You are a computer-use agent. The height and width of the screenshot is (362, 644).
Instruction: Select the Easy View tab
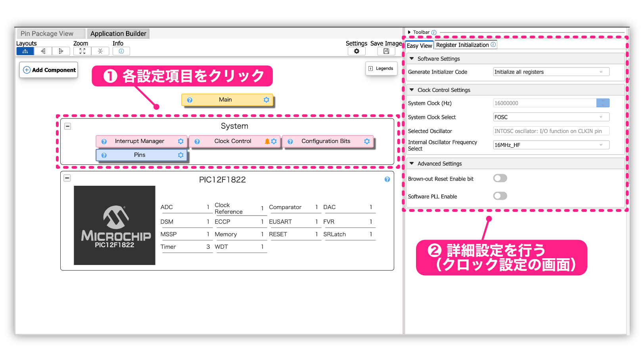click(x=420, y=46)
